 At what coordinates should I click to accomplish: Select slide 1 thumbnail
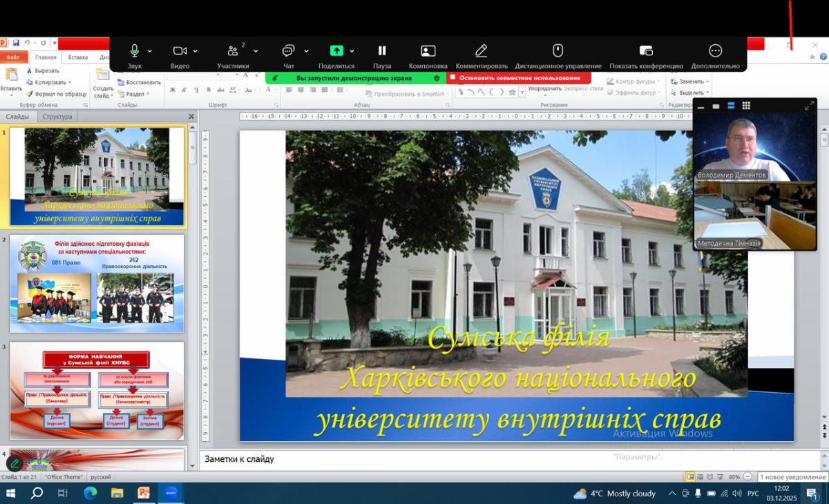pyautogui.click(x=97, y=177)
